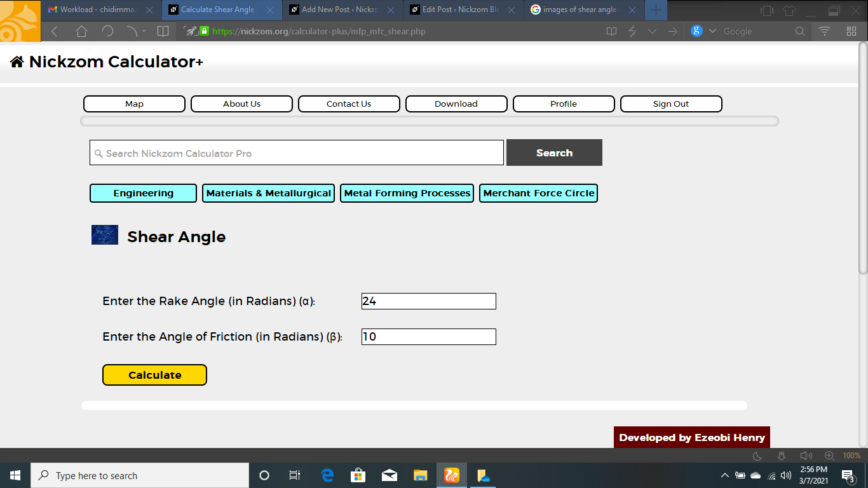Image resolution: width=868 pixels, height=488 pixels.
Task: Open Merchant Force Circle breadcrumb
Action: tap(538, 193)
